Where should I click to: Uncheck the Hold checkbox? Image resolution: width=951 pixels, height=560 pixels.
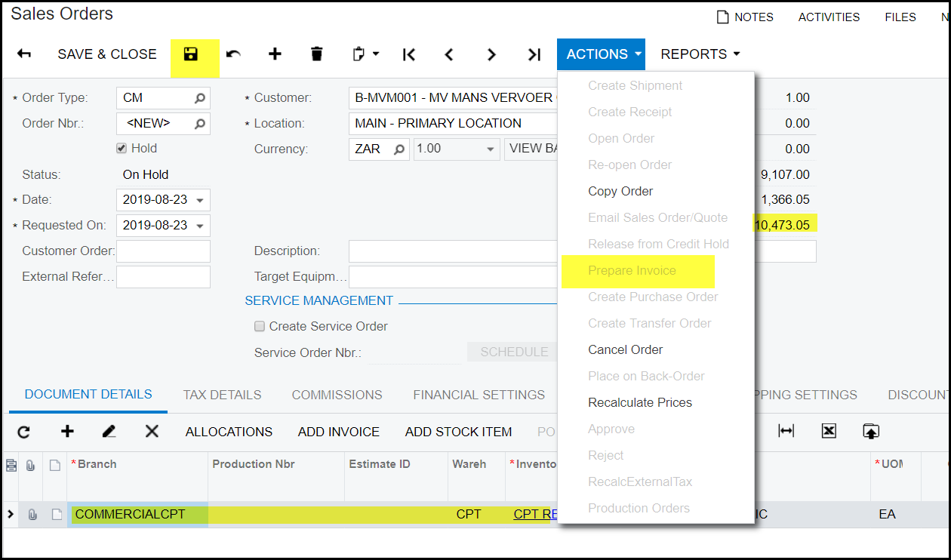tap(121, 149)
